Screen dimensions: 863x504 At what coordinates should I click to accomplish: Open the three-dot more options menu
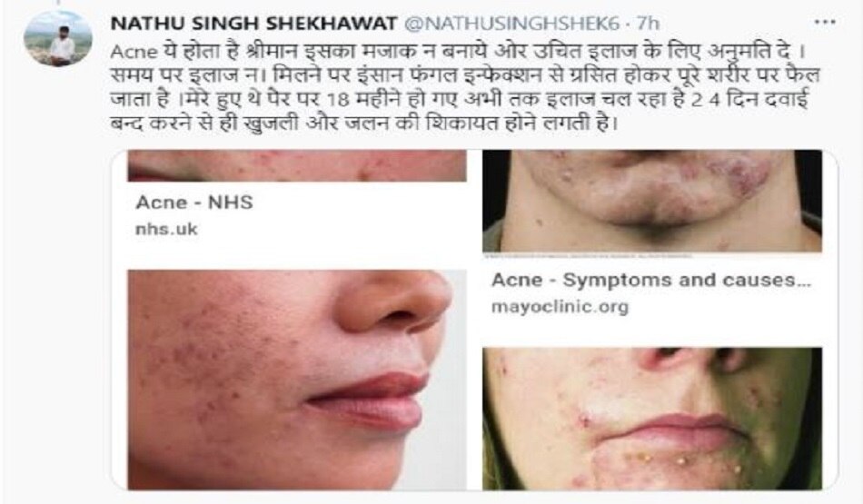(825, 23)
